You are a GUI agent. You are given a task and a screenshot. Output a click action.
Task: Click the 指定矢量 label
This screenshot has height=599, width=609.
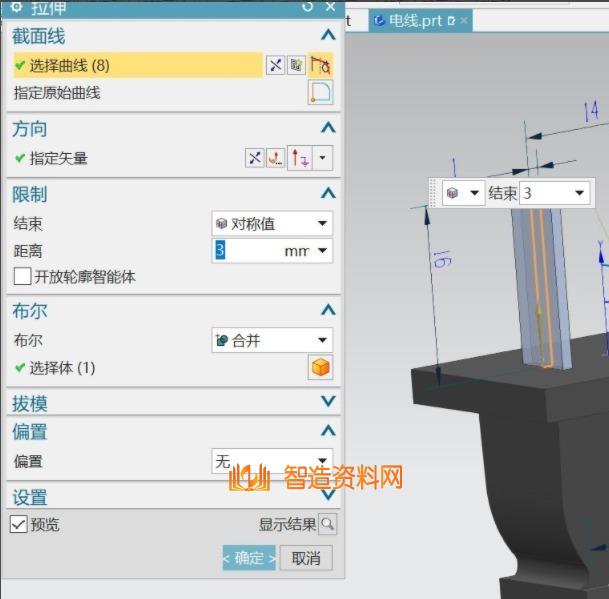59,158
